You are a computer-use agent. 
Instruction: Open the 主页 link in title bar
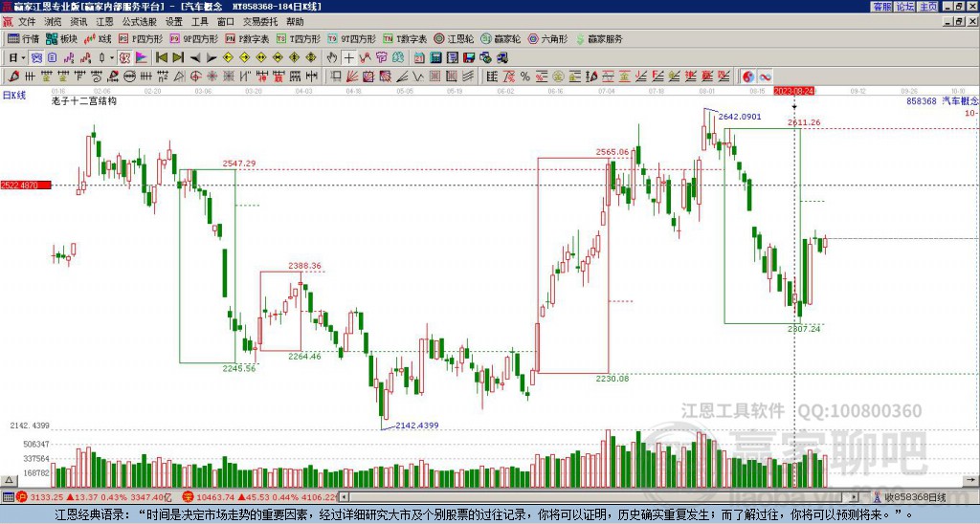(927, 7)
